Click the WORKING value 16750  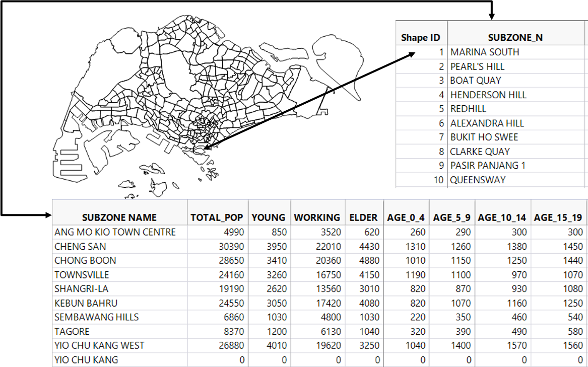point(317,275)
